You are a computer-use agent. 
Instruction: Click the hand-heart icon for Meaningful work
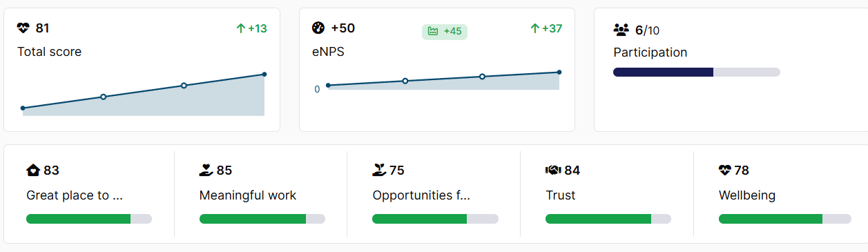(206, 171)
